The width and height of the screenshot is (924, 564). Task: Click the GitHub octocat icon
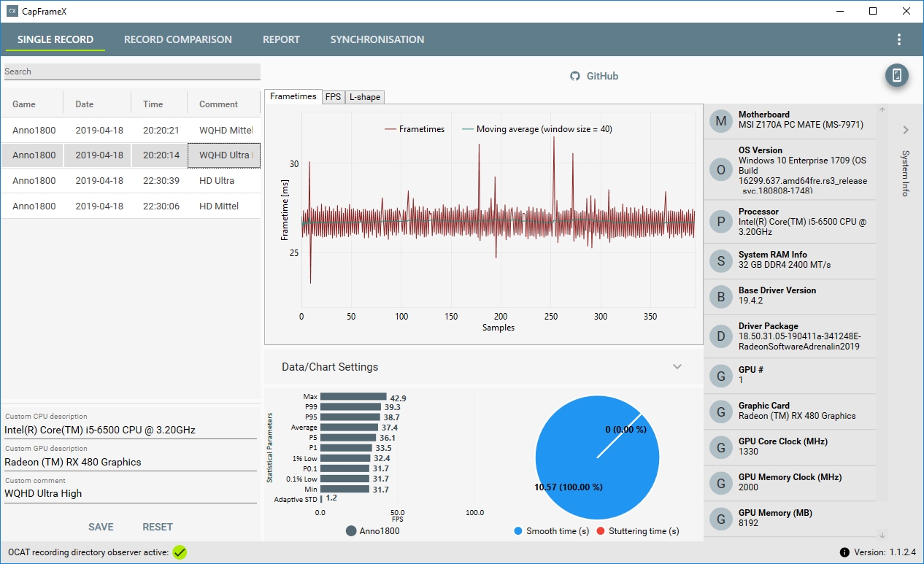pos(575,76)
